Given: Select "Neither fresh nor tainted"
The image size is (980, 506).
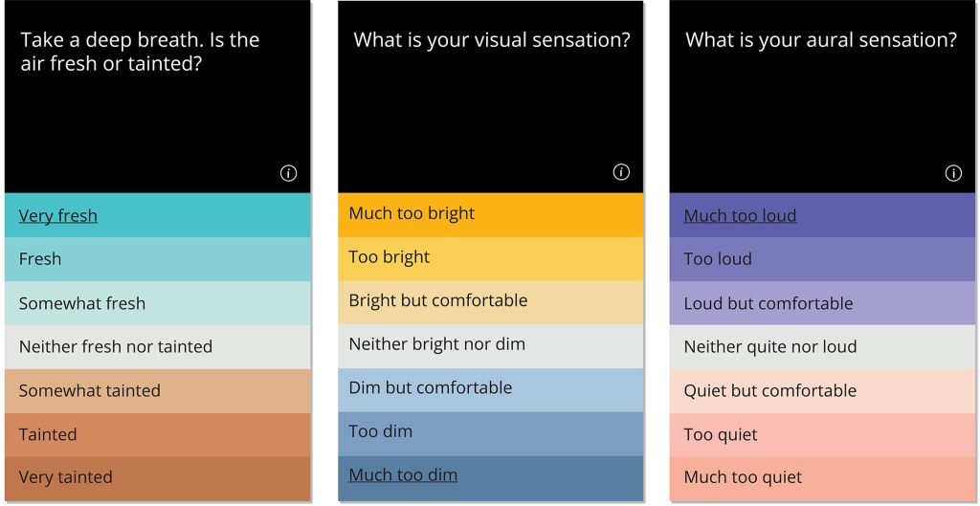Looking at the screenshot, I should (x=116, y=346).
